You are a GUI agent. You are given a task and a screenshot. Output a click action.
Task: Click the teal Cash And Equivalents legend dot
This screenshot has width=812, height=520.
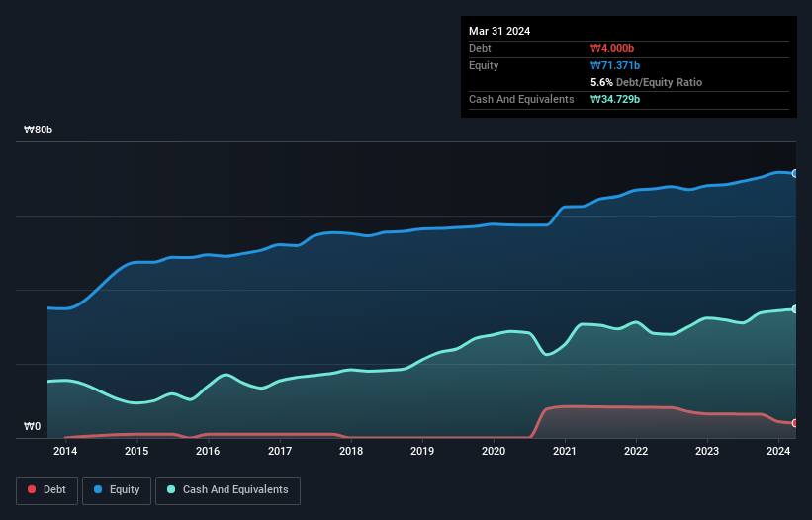coord(171,489)
